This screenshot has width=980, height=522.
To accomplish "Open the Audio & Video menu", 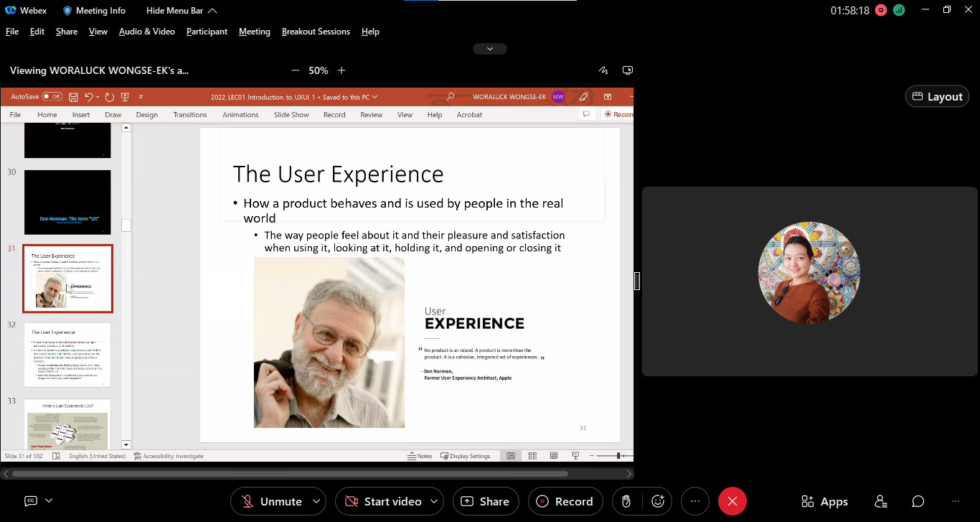I will pos(146,32).
